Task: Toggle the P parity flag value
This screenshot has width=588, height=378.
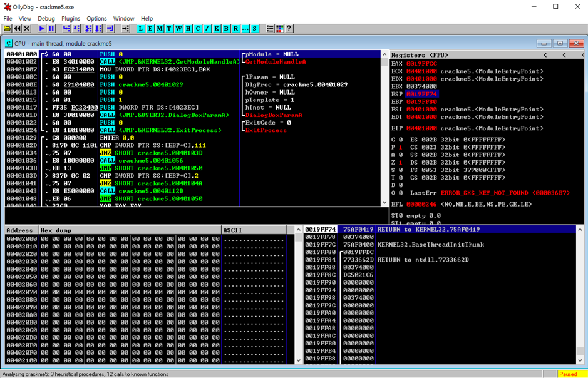Action: (x=401, y=147)
